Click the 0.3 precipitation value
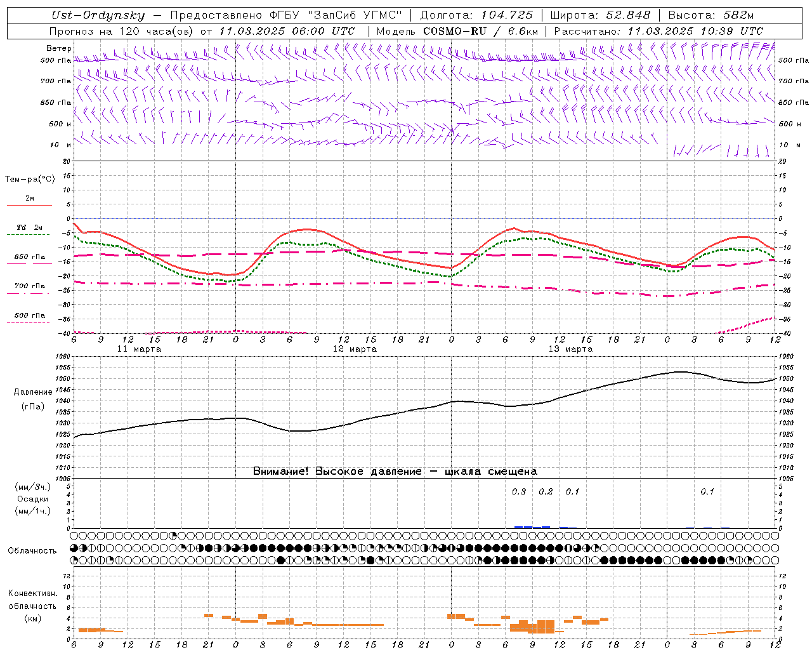This screenshot has height=650, width=812. click(519, 491)
